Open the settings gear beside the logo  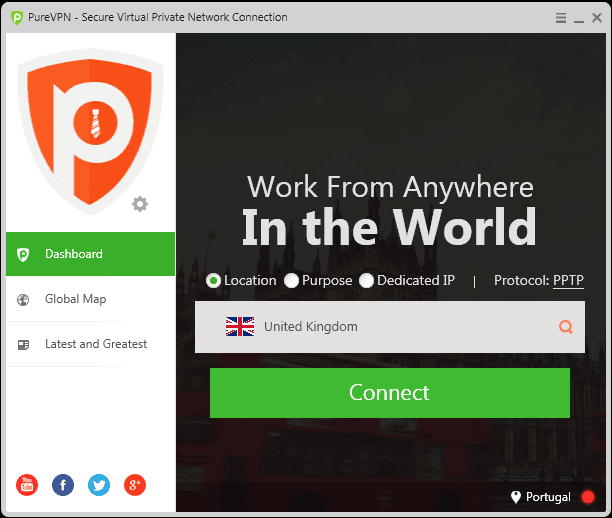tap(140, 204)
